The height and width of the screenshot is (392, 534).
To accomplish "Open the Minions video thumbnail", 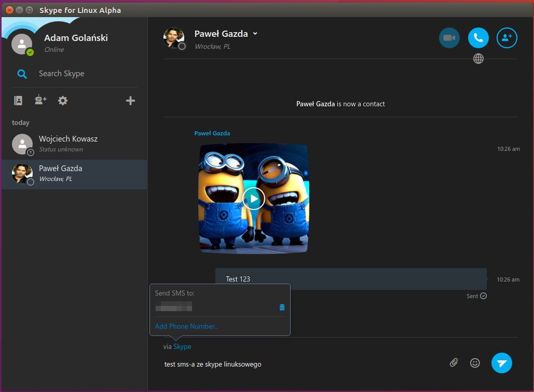I will pyautogui.click(x=254, y=199).
